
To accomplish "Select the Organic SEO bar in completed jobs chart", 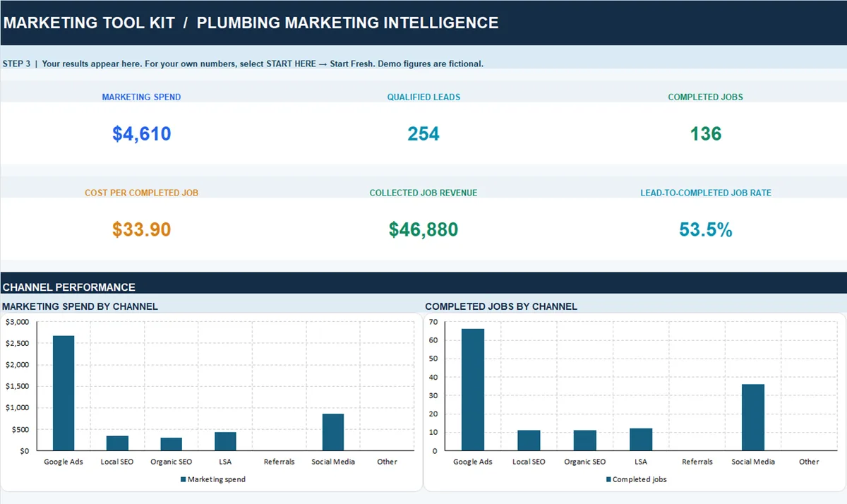I will (585, 440).
